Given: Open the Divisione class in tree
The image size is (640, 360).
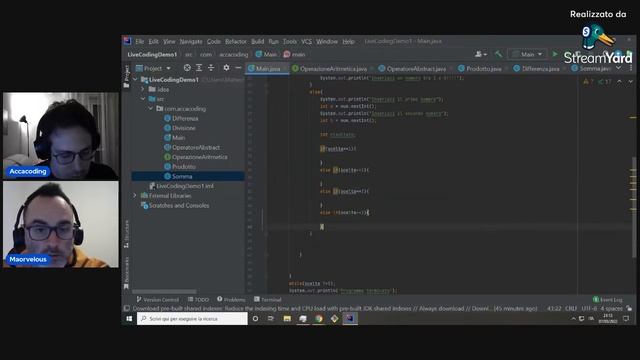Looking at the screenshot, I should pos(180,128).
